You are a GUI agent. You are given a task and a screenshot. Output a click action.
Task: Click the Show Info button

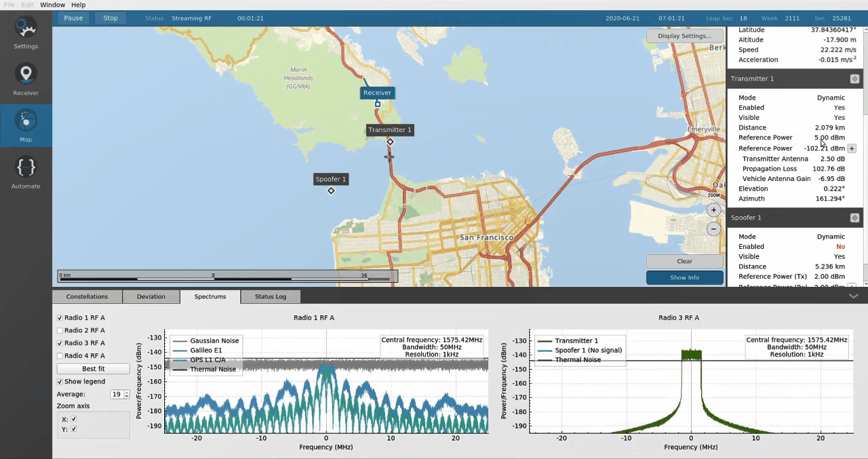[x=684, y=277]
